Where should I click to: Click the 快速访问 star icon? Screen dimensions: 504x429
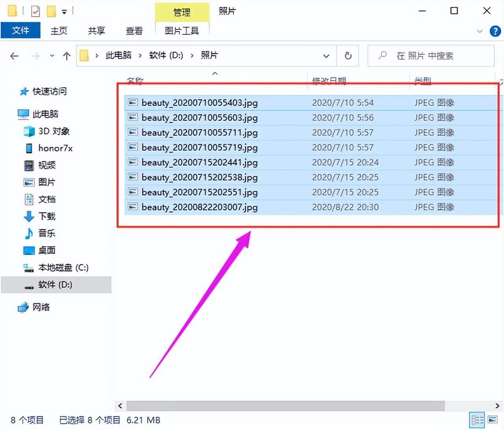coord(24,92)
